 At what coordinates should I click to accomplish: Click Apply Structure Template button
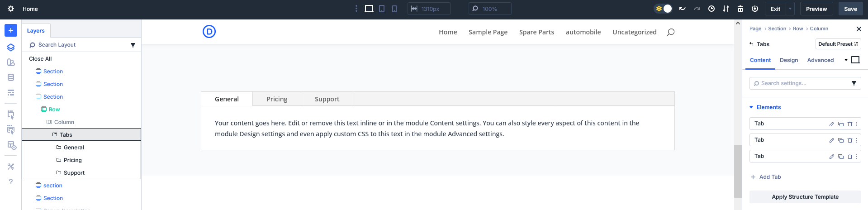click(x=805, y=197)
